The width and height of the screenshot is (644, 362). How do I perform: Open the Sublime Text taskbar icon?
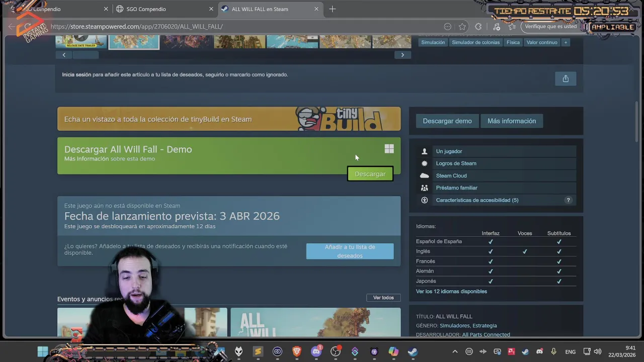click(258, 351)
